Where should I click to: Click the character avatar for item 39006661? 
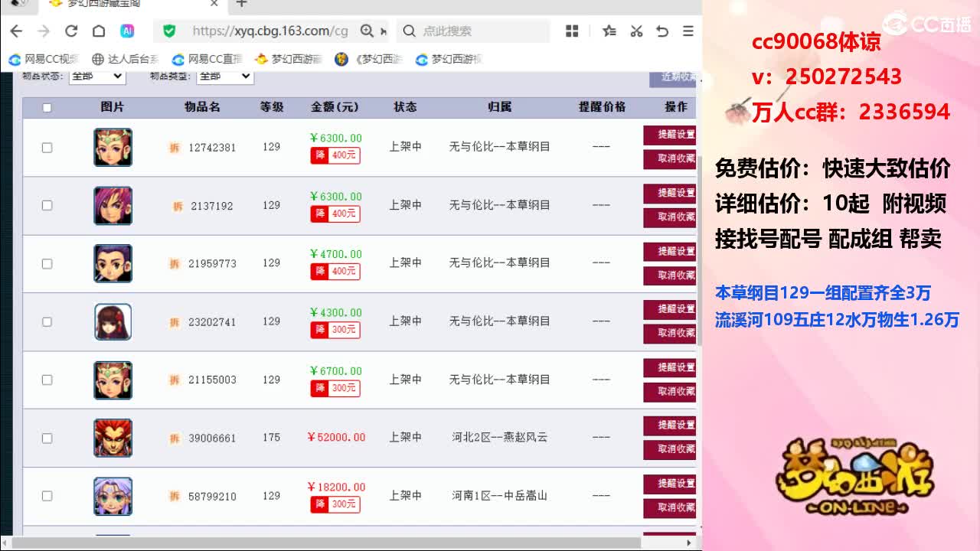(113, 438)
